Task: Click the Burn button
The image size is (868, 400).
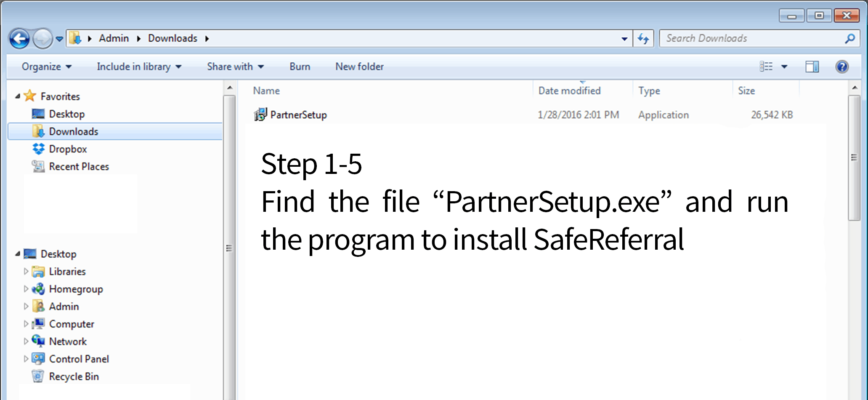Action: pyautogui.click(x=300, y=67)
